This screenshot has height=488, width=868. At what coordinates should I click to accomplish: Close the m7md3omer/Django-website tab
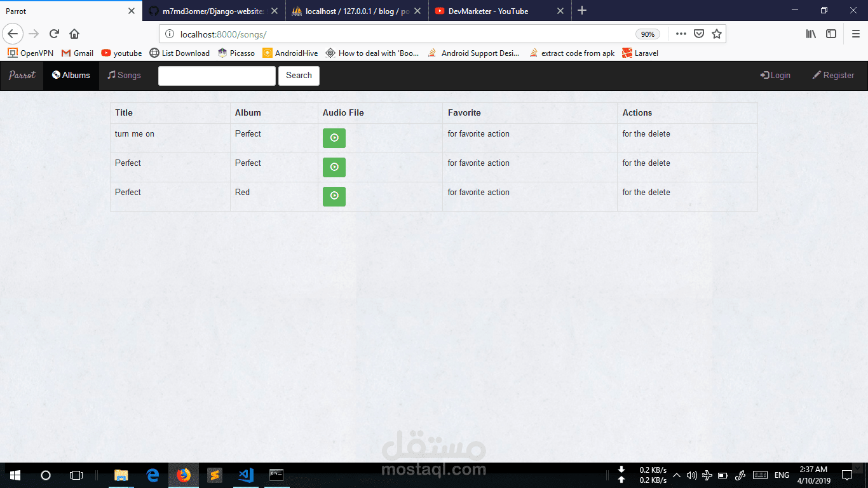click(x=275, y=11)
